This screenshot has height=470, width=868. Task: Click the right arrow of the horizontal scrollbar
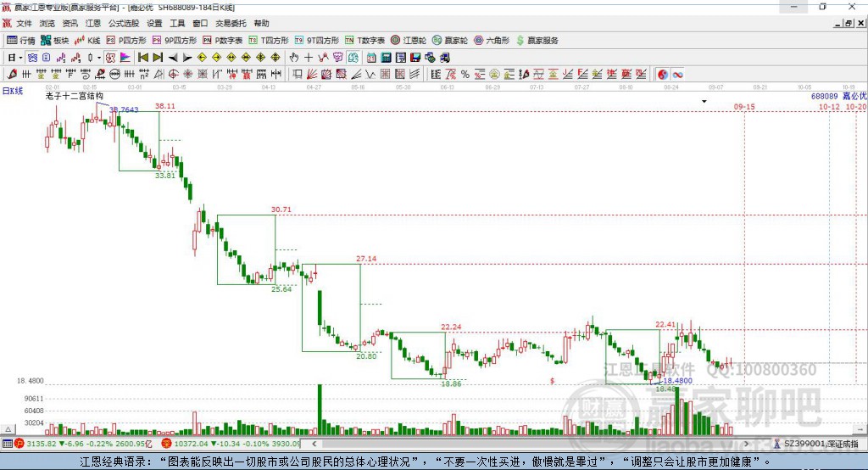point(746,444)
